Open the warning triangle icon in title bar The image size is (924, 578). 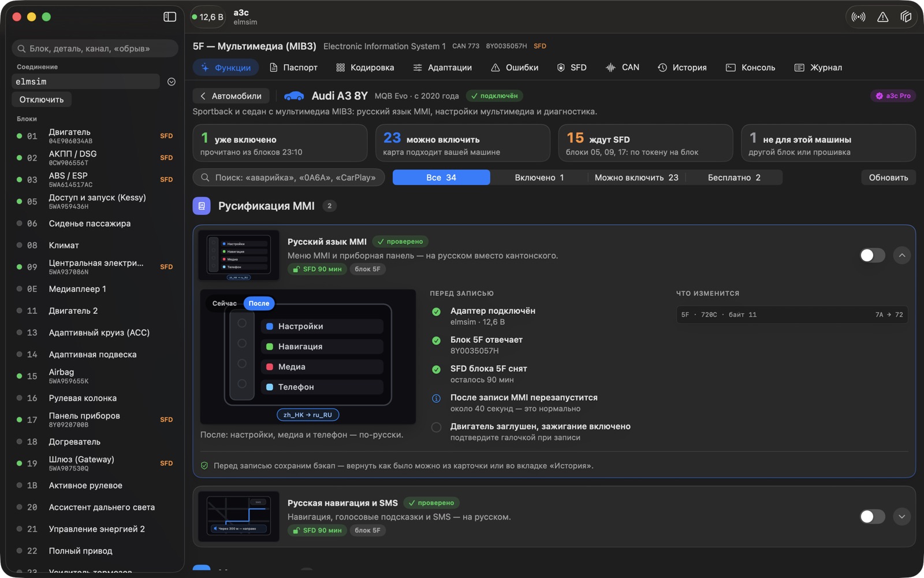[883, 17]
